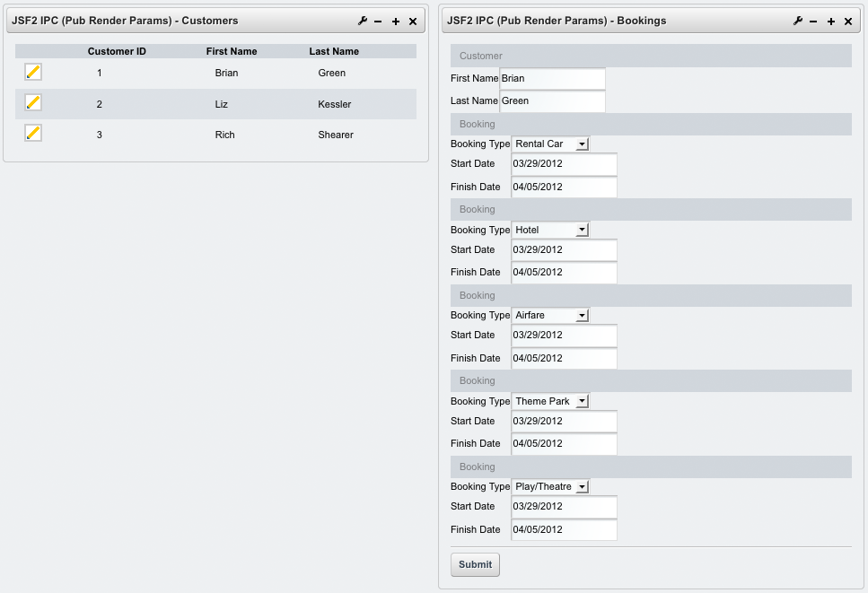Image resolution: width=868 pixels, height=593 pixels.
Task: Select the Play/Theatre Finish Date field
Action: pyautogui.click(x=564, y=529)
